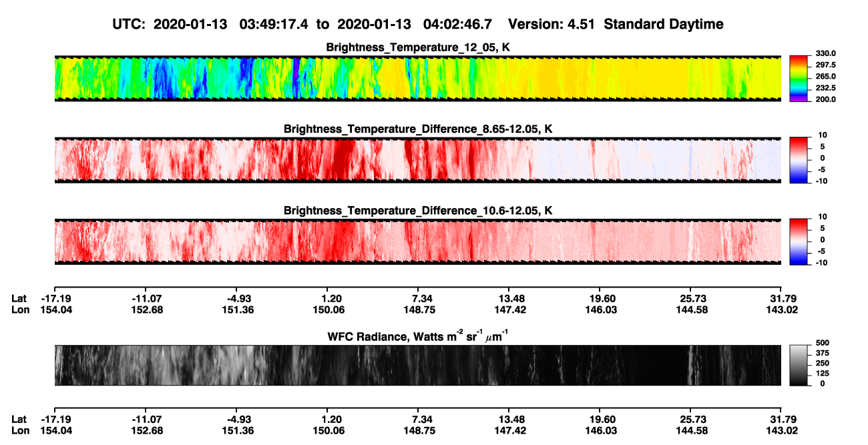Screen dimensions: 868x445
Task: Click longitude 148.75 on the axis above WFC Radiance
Action: click(419, 310)
